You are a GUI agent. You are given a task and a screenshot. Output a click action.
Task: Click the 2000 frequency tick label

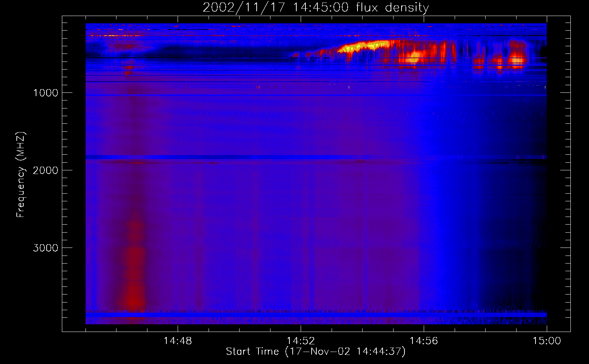(46, 170)
